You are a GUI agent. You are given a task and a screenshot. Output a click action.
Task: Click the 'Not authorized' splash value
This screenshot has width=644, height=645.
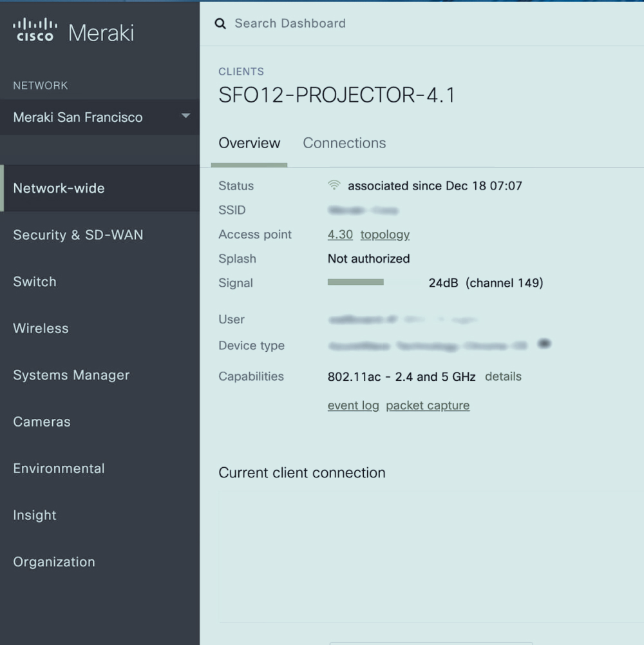click(368, 259)
